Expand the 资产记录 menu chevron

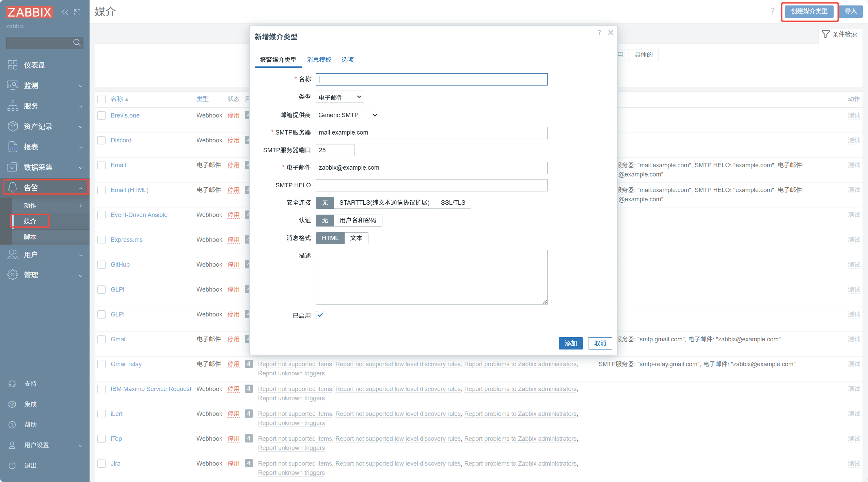pos(81,127)
